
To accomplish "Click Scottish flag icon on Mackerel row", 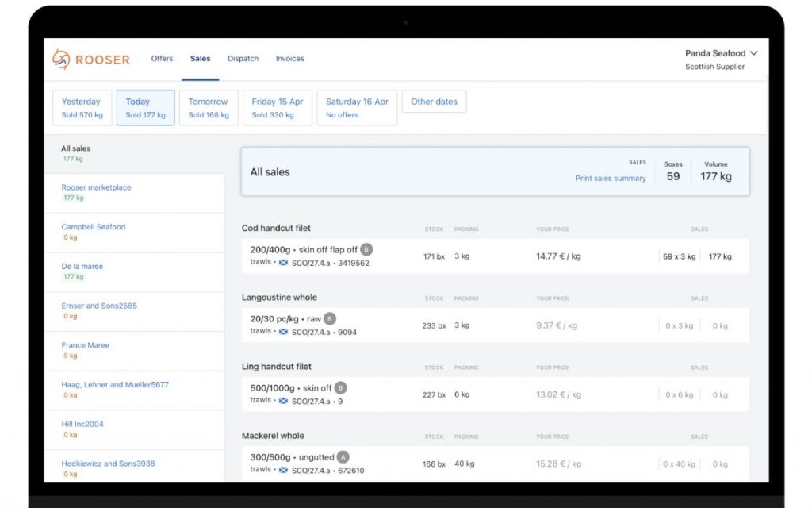I will coord(283,470).
